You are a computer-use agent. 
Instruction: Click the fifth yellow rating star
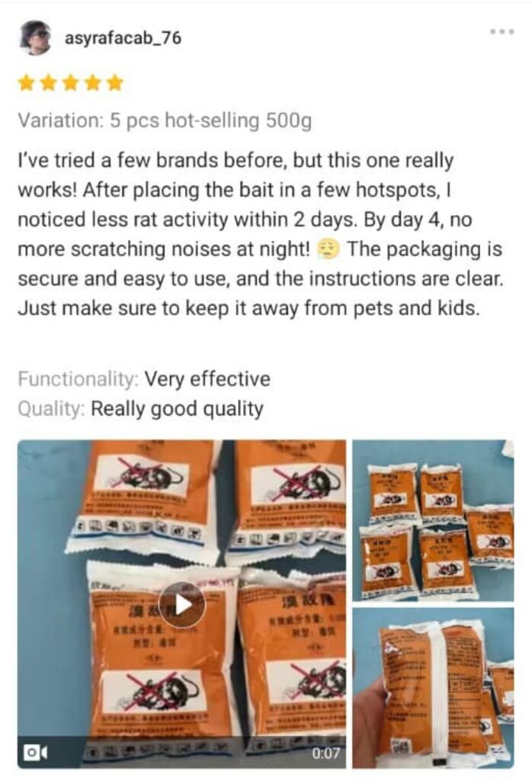tap(115, 82)
